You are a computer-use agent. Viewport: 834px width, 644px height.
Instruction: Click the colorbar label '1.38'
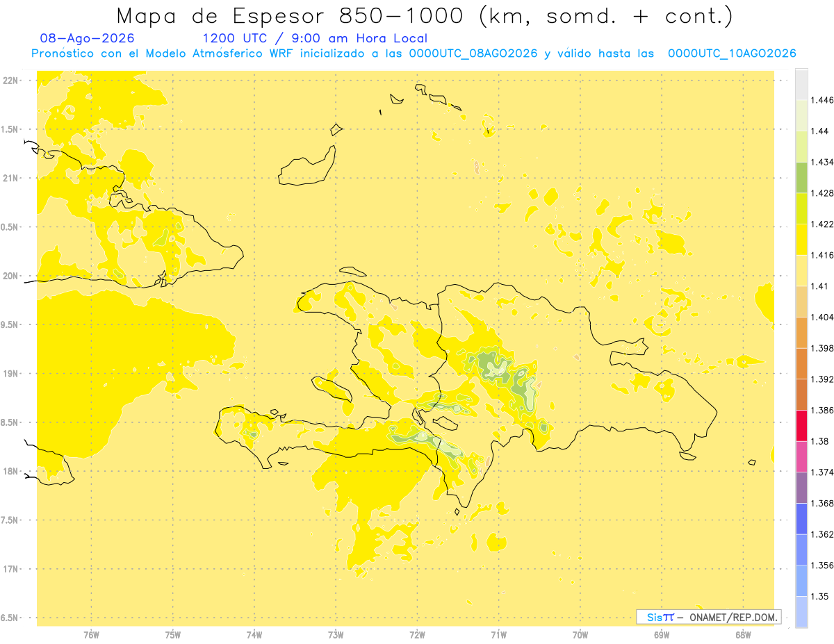click(x=820, y=441)
